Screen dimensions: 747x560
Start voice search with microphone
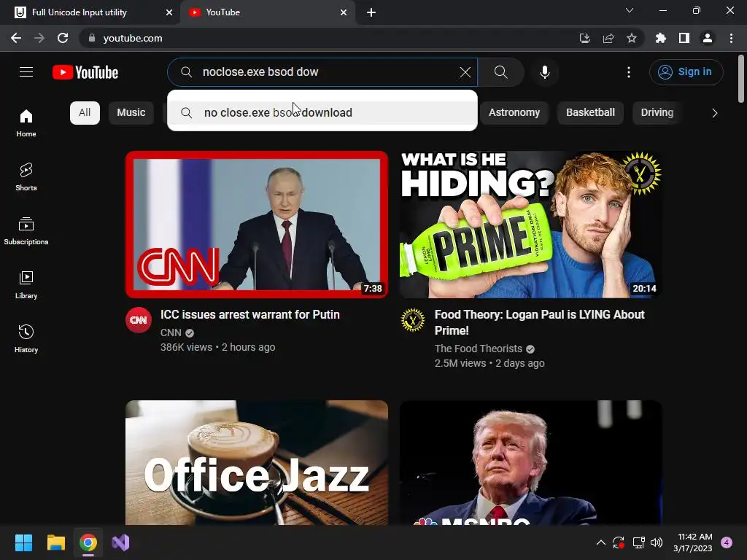[x=545, y=72]
